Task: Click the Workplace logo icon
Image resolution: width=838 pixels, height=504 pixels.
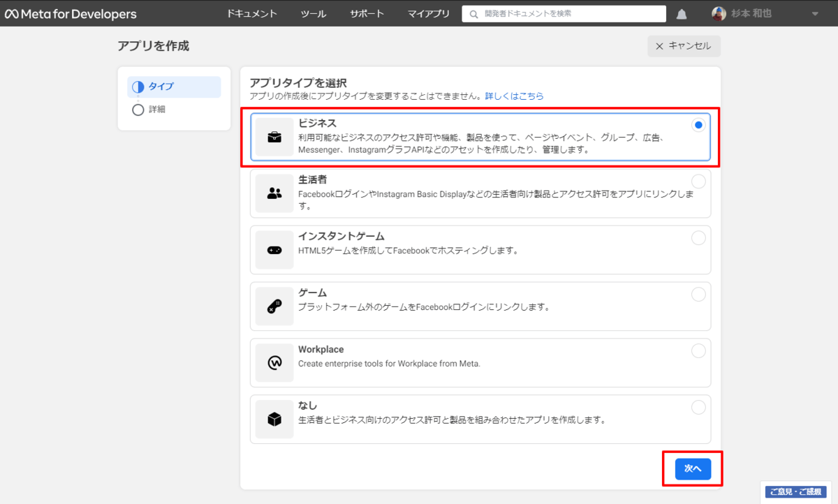Action: (x=274, y=363)
